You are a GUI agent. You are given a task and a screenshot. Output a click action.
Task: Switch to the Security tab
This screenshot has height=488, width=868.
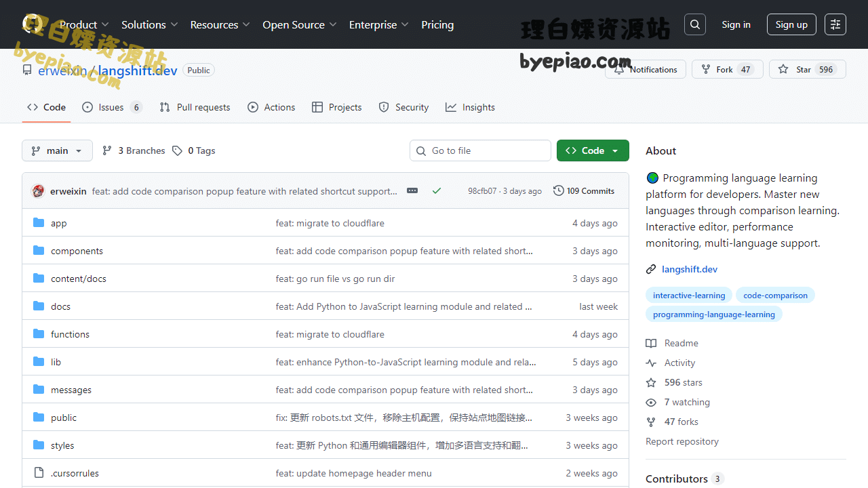(403, 107)
